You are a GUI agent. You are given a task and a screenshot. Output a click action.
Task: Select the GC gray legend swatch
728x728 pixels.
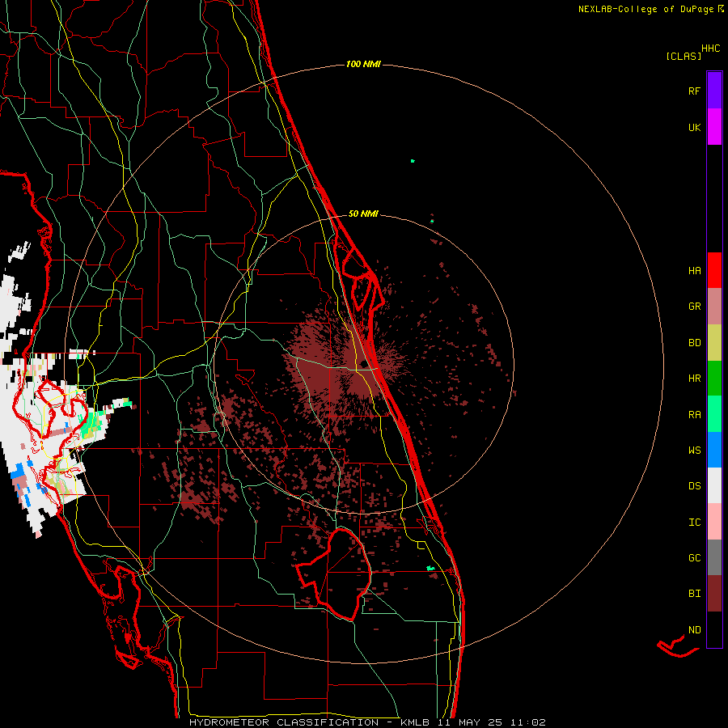(x=714, y=557)
